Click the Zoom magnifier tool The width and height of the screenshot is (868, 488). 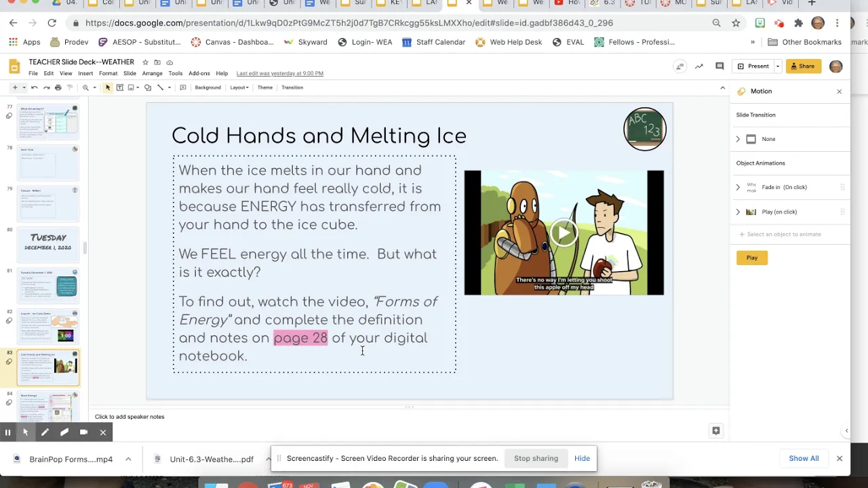(85, 87)
